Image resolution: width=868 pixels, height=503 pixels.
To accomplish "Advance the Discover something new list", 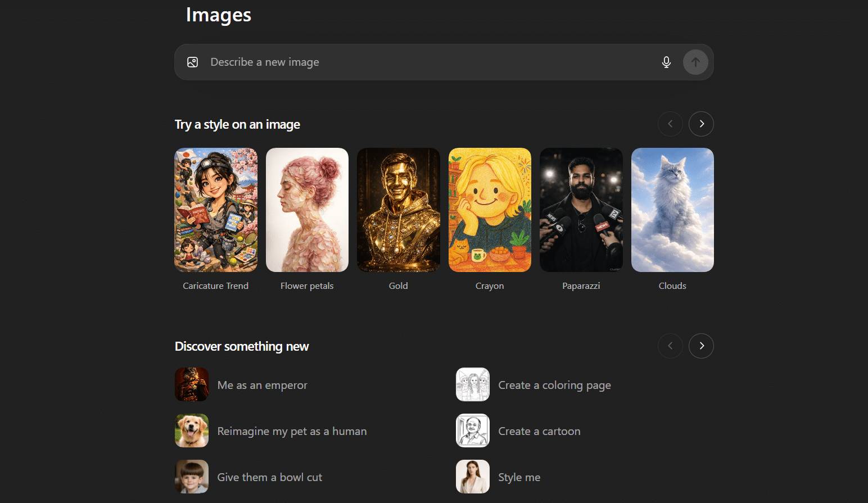I will [x=701, y=346].
